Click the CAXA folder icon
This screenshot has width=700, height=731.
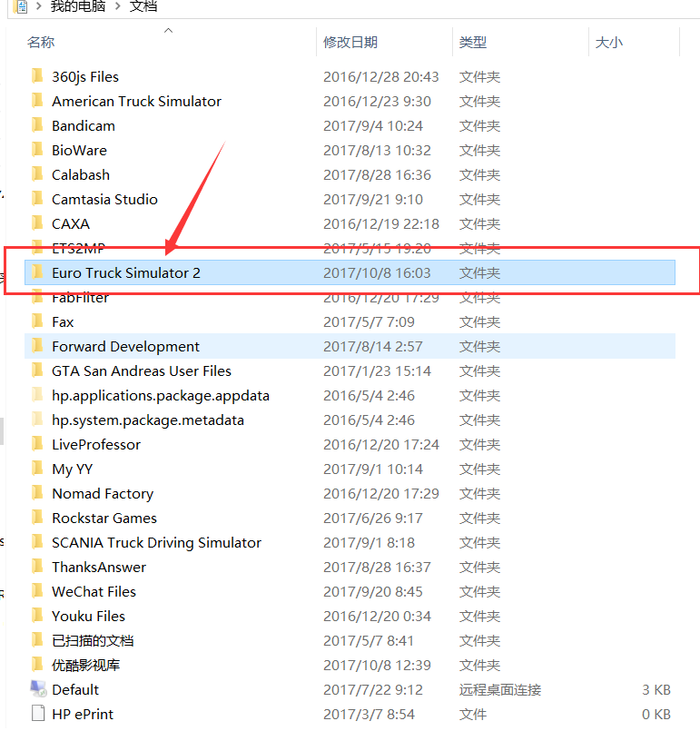[x=37, y=223]
